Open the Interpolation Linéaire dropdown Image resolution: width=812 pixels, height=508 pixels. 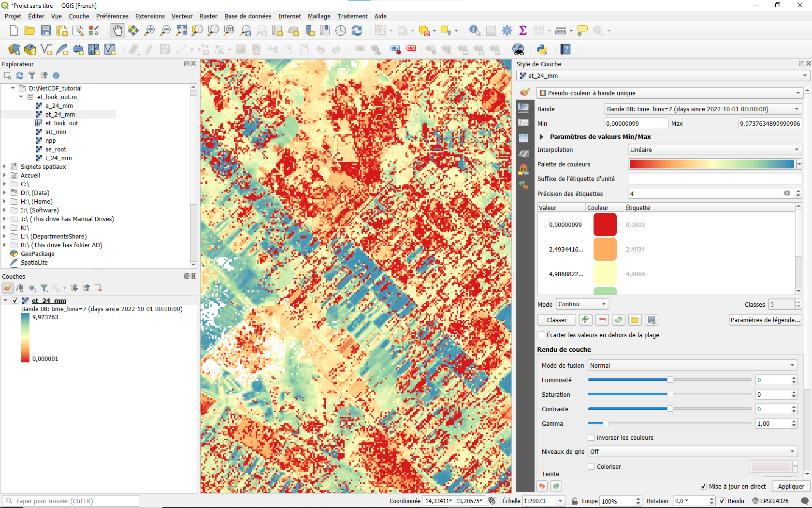click(x=715, y=149)
